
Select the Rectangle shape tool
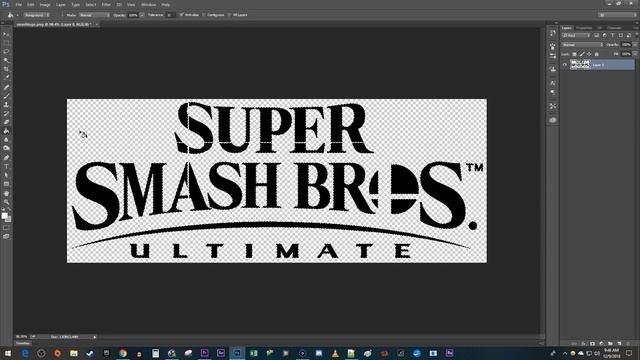click(6, 184)
